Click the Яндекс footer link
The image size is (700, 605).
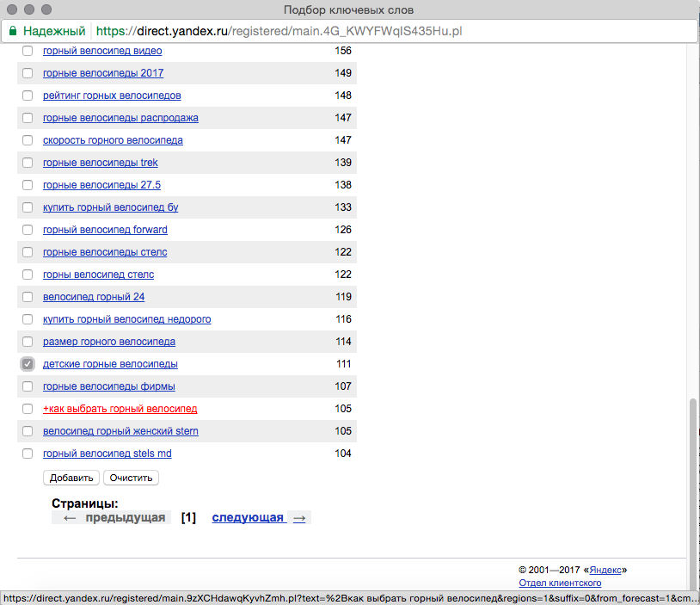tap(605, 570)
